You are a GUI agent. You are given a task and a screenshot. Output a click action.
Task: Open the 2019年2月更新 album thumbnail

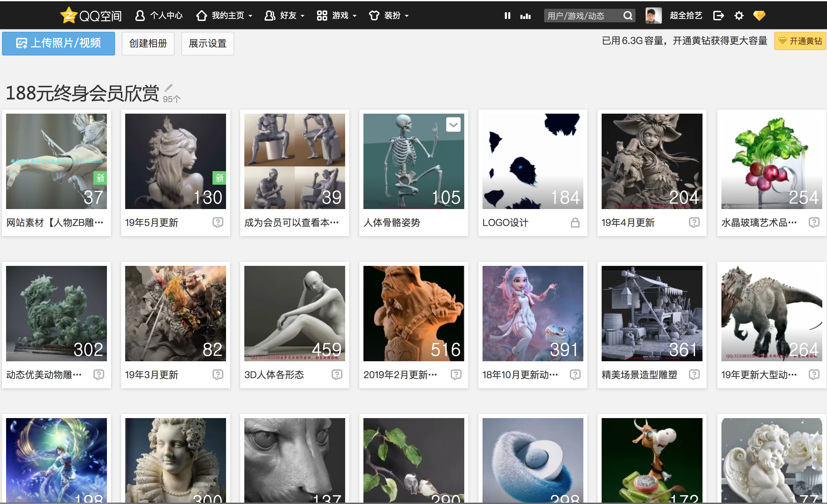click(x=414, y=314)
